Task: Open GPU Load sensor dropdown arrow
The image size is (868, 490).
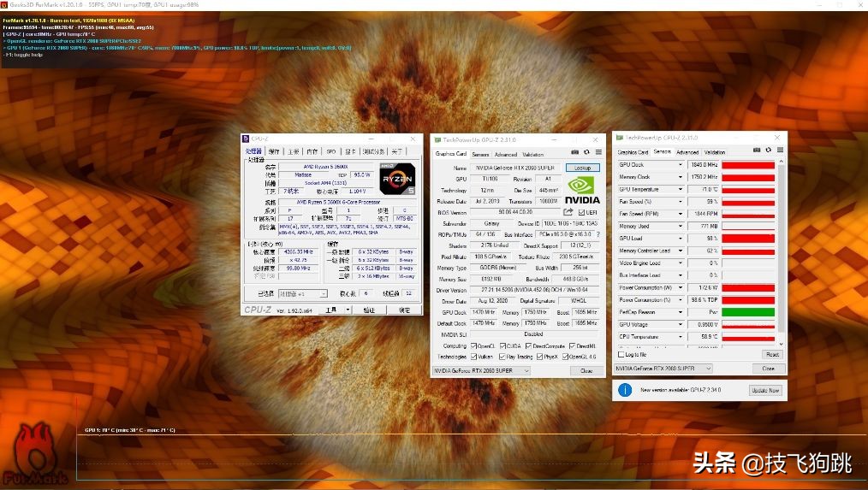Action: click(681, 239)
